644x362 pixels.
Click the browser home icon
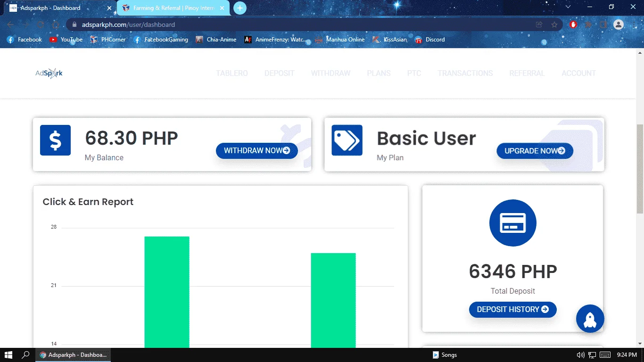coord(56,25)
